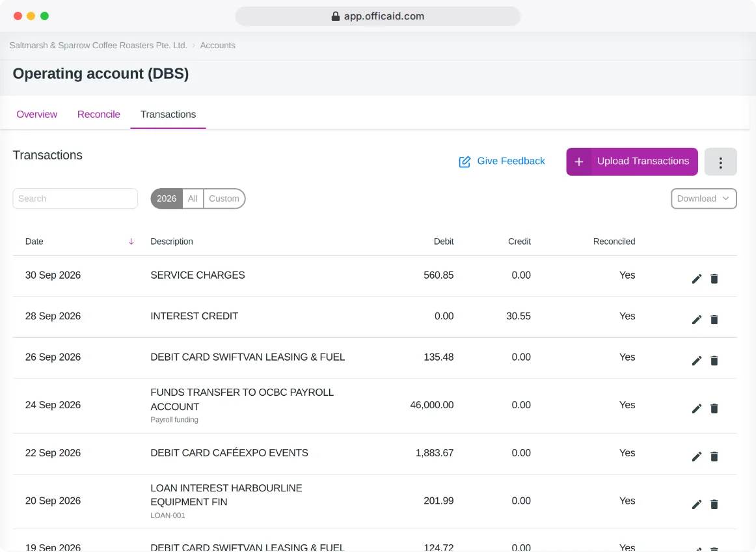Click the 30 Sep 2026 date cell
This screenshot has height=552, width=756.
53,275
